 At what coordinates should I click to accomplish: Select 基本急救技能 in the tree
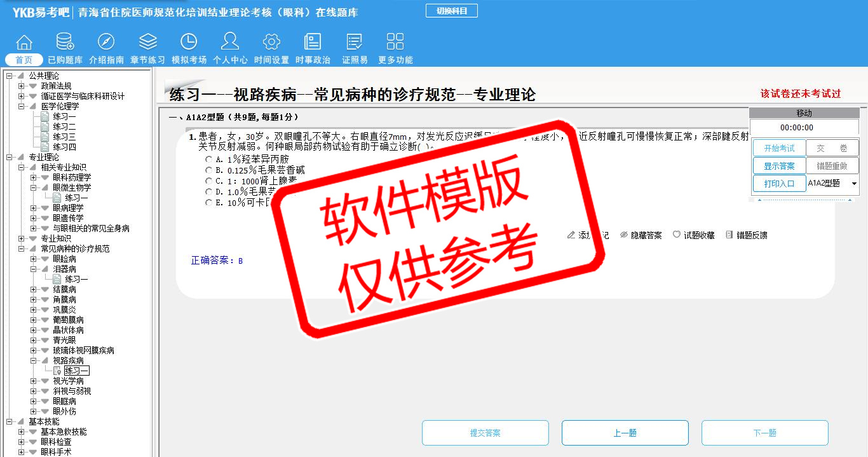(64, 432)
